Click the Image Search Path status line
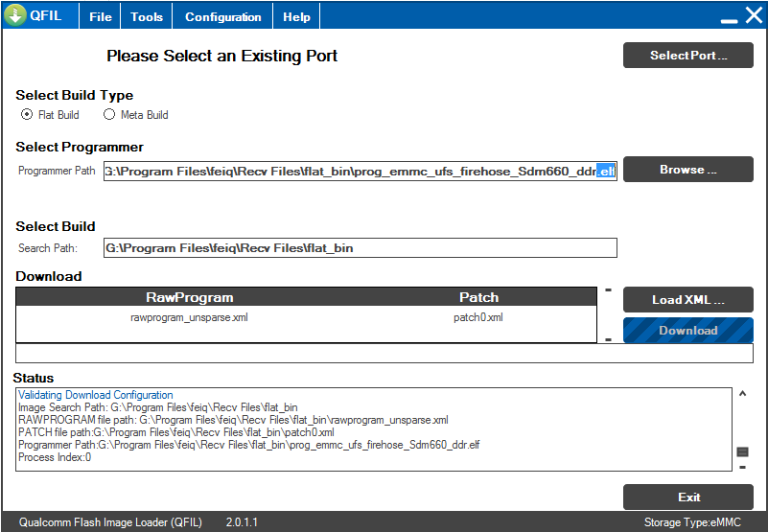 click(x=157, y=407)
